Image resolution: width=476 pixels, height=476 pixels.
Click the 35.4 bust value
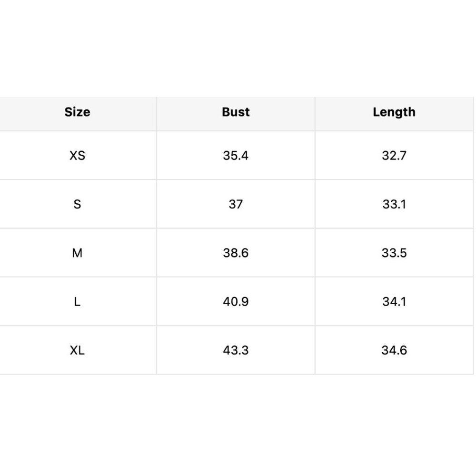click(236, 156)
